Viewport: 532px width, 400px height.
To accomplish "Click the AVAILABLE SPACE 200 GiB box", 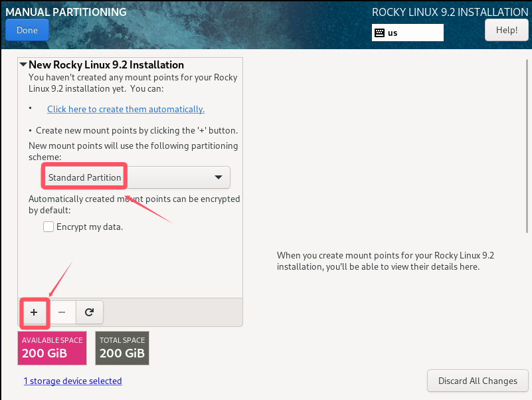I will (52, 348).
